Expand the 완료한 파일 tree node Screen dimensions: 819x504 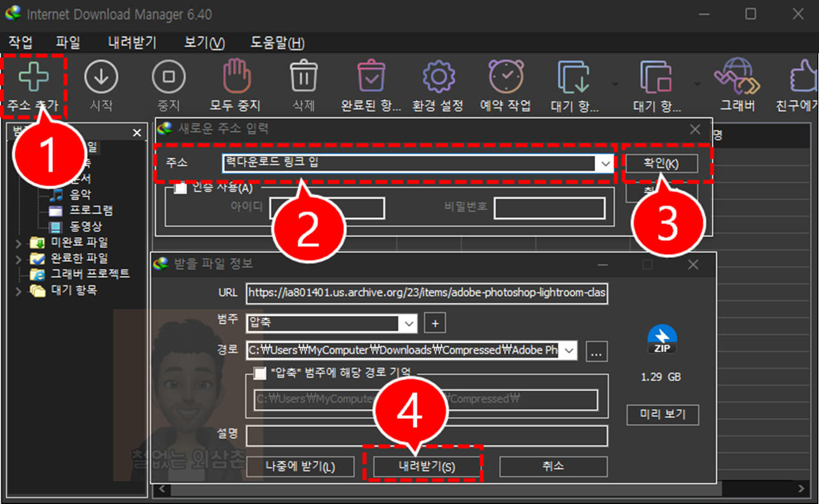click(x=18, y=259)
